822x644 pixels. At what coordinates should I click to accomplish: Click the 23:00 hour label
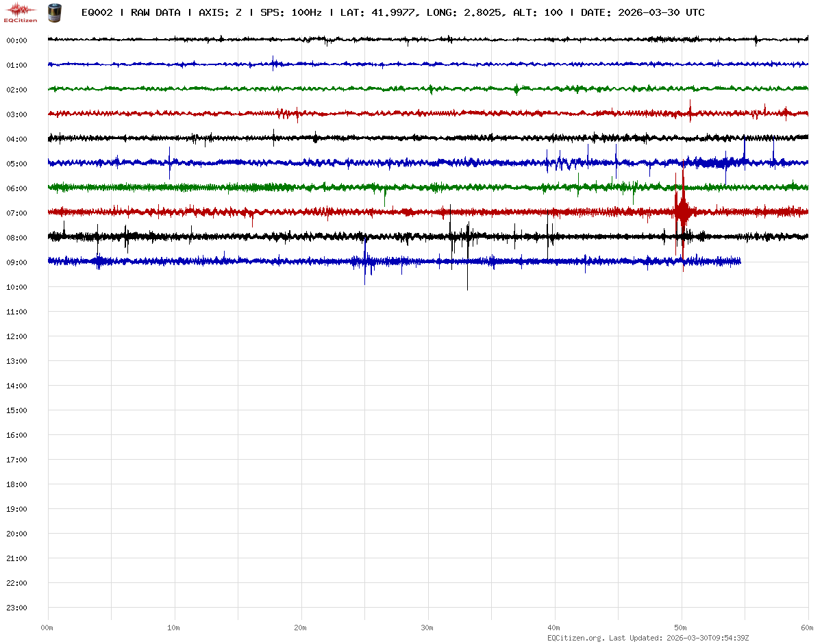[x=16, y=608]
